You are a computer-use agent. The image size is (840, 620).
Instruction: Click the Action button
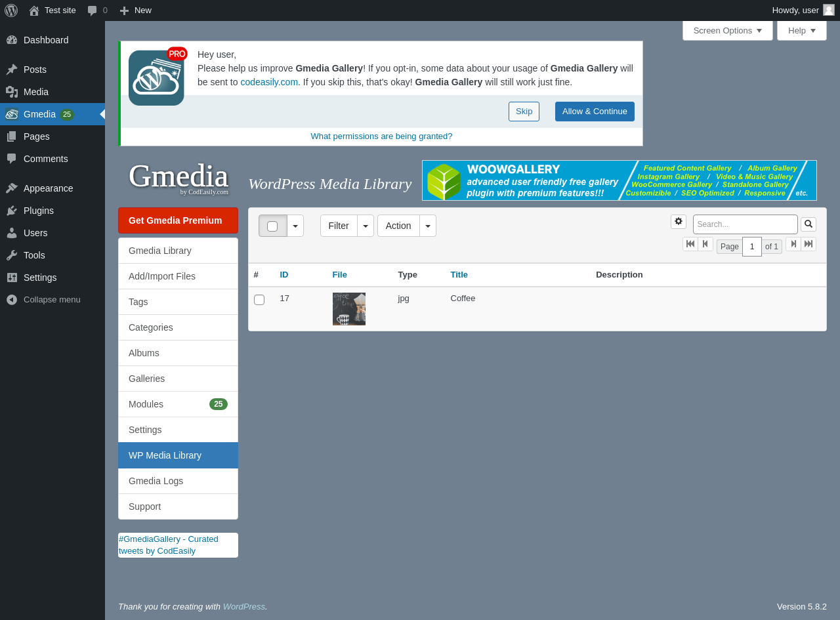(x=398, y=226)
